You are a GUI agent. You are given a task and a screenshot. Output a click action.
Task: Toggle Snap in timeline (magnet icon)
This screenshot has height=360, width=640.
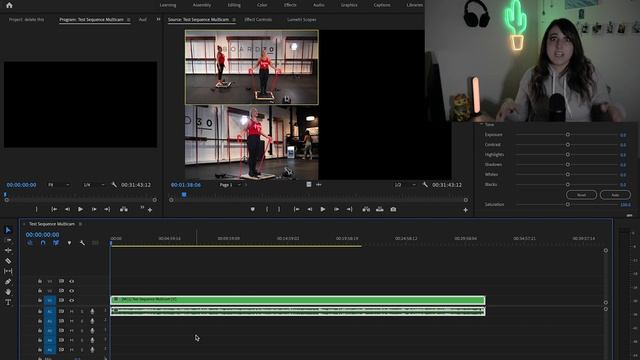[43, 243]
